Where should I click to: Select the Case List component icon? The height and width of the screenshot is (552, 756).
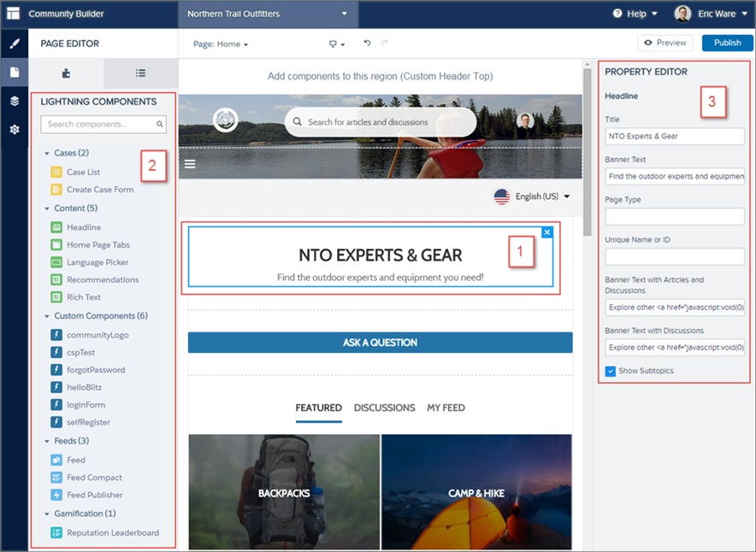tap(56, 172)
